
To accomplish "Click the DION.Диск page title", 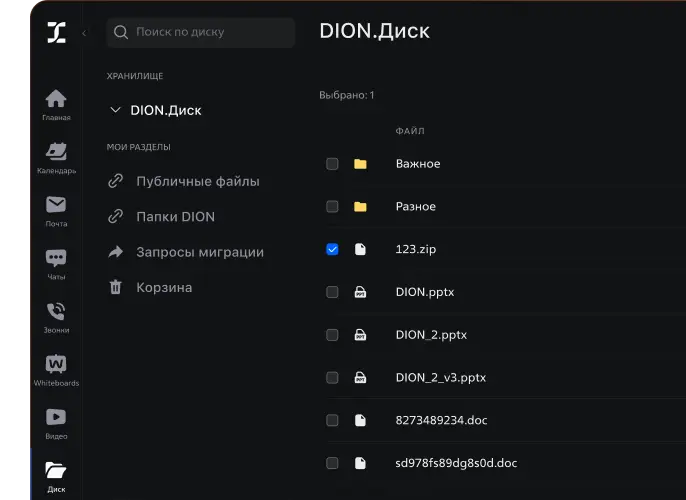I will click(x=374, y=31).
